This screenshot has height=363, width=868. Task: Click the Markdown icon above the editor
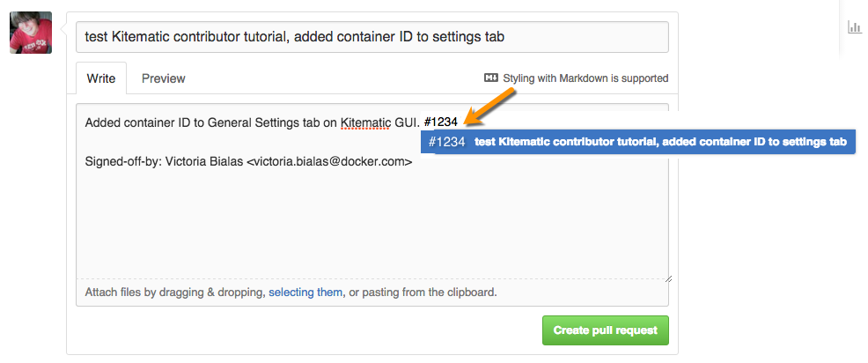(x=491, y=78)
